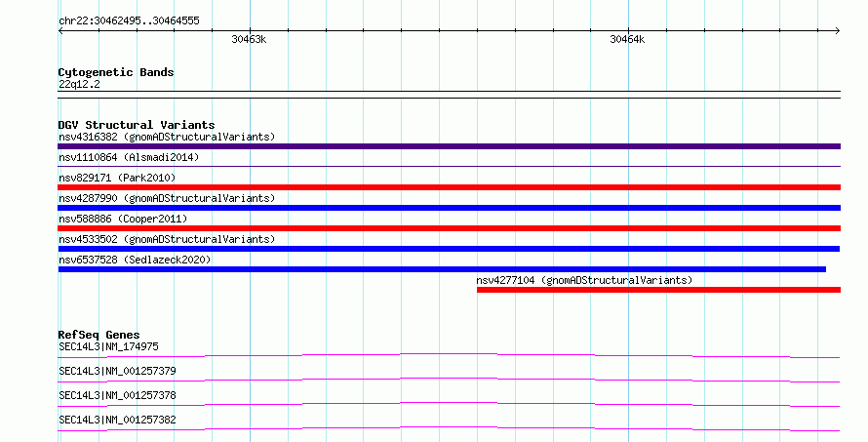Open transcript label SEC14L3|NM_174975

click(x=108, y=346)
